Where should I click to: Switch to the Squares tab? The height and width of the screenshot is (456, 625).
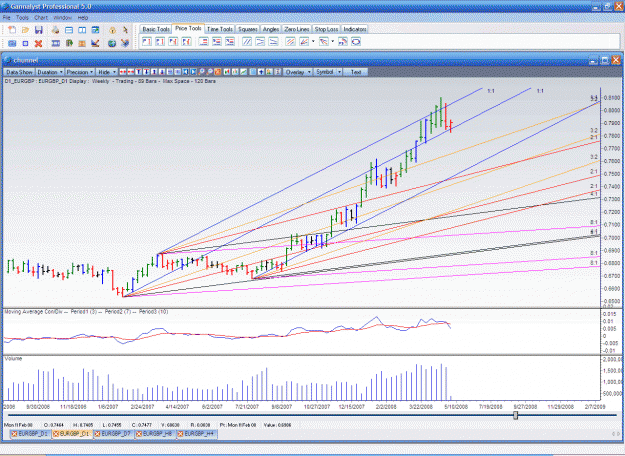[x=248, y=29]
